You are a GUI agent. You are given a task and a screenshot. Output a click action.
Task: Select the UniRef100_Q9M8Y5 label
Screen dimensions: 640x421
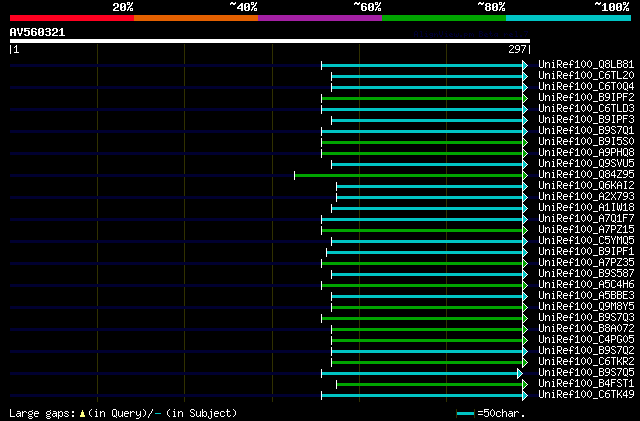click(x=586, y=307)
